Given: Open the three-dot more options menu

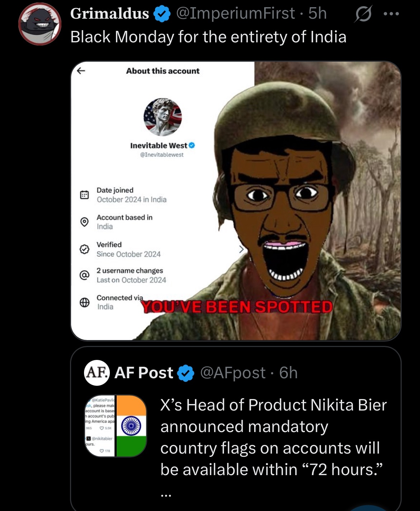Looking at the screenshot, I should pos(391,14).
